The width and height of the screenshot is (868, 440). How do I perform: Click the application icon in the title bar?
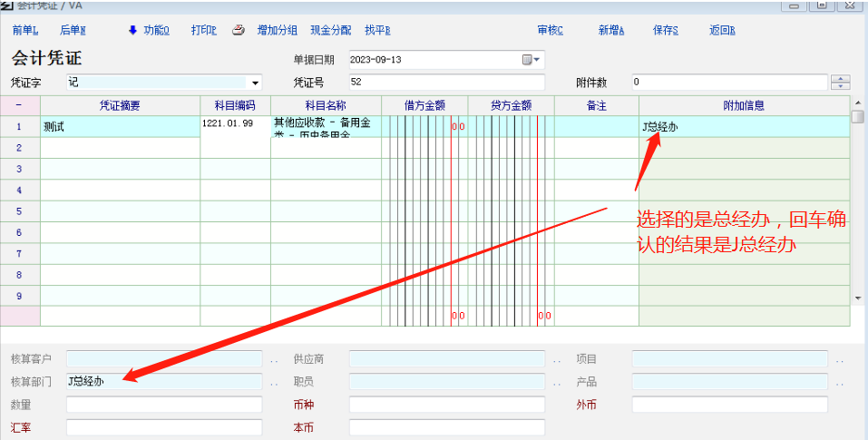pos(8,5)
